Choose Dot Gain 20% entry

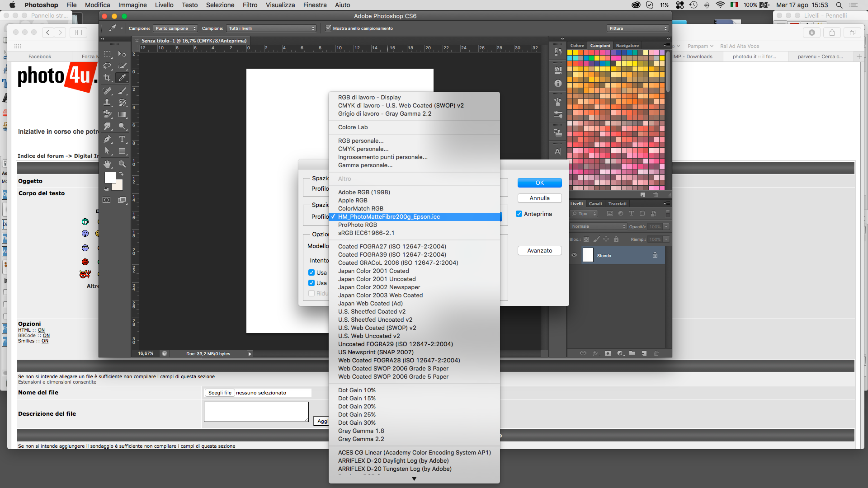(x=414, y=406)
